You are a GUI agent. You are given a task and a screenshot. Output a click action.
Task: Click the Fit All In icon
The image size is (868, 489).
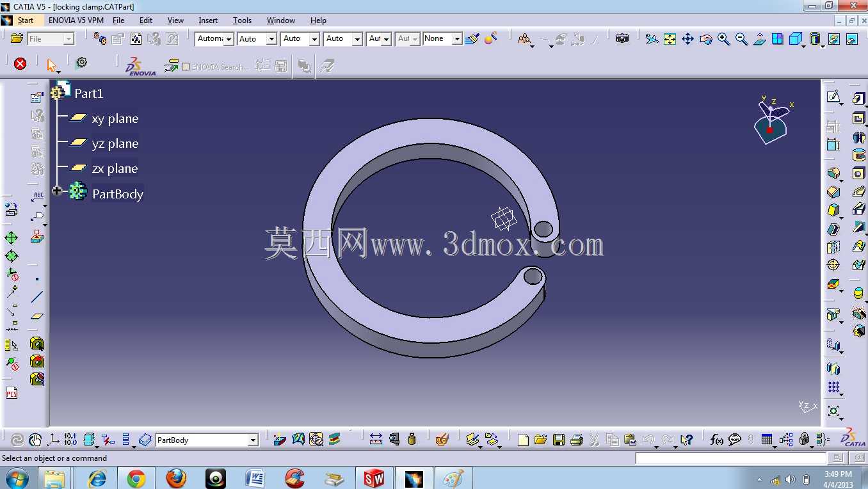(670, 39)
